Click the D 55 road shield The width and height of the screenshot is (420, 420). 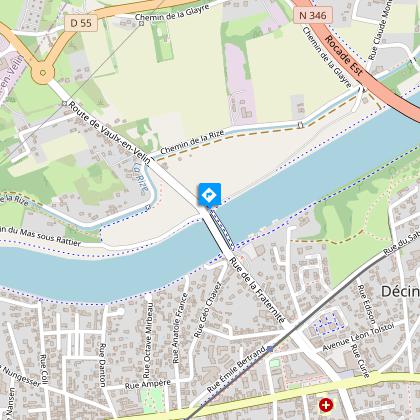[x=81, y=23]
